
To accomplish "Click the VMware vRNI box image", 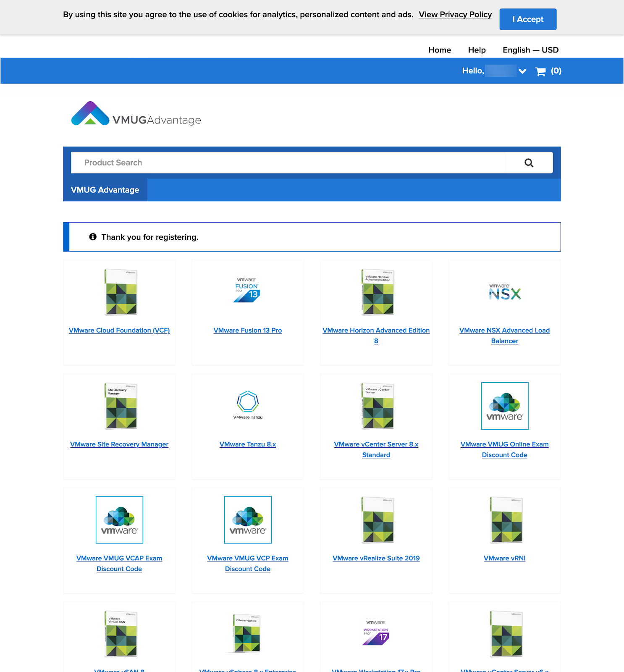I will pyautogui.click(x=506, y=520).
